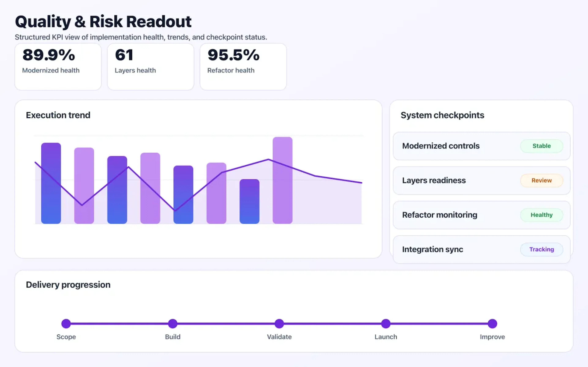Open the 95.5% Refactor health KPI card
Image resolution: width=588 pixels, height=367 pixels.
point(243,66)
